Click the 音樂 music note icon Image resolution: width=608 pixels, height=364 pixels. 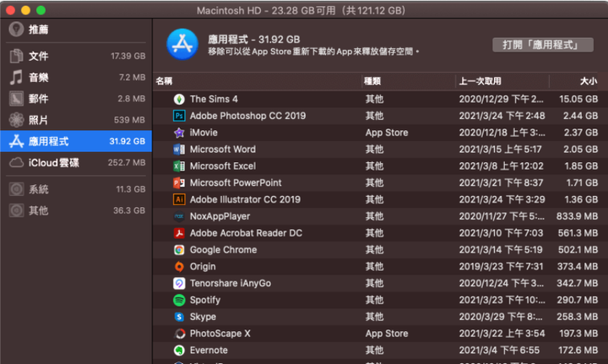(x=16, y=77)
